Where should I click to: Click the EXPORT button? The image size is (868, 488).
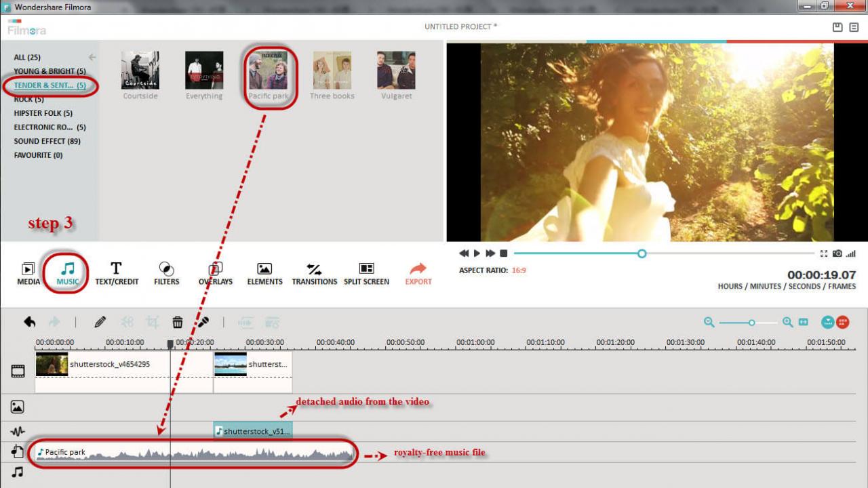(418, 273)
